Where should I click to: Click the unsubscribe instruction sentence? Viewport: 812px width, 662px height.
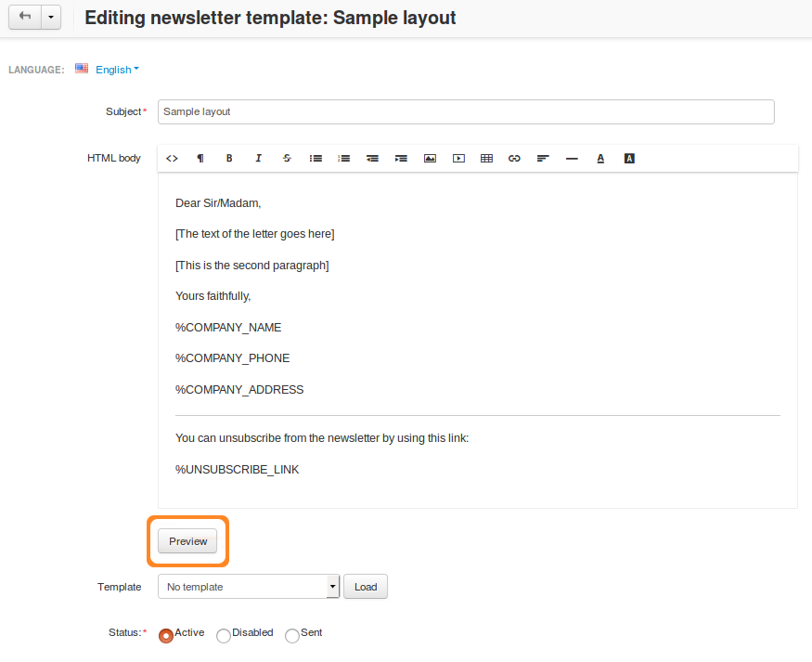click(x=322, y=438)
